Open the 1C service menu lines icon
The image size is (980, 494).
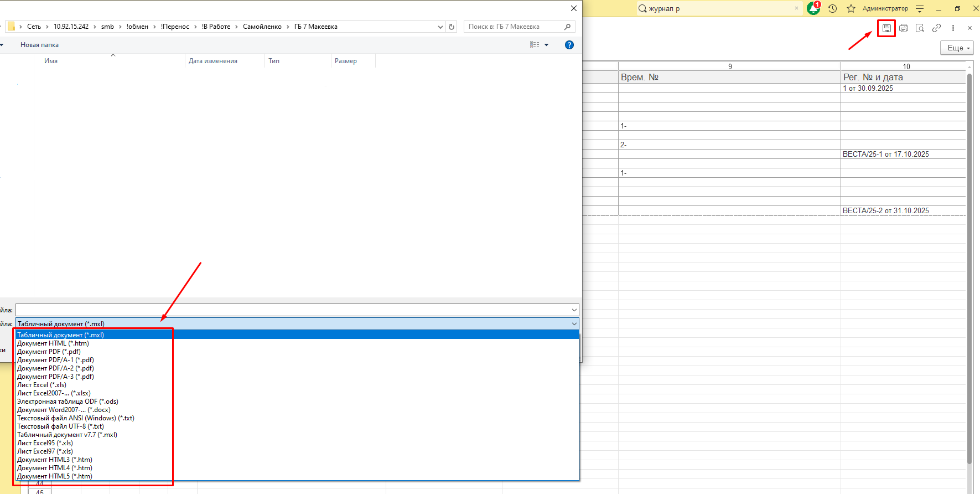coord(920,8)
